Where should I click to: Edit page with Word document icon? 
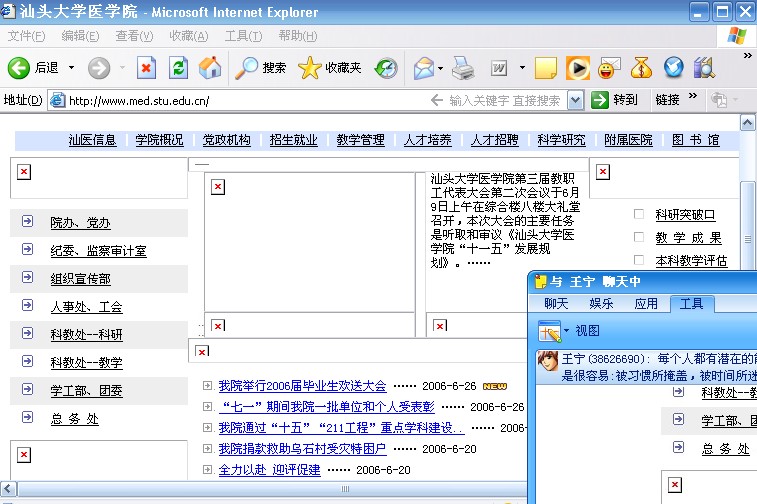(x=499, y=68)
